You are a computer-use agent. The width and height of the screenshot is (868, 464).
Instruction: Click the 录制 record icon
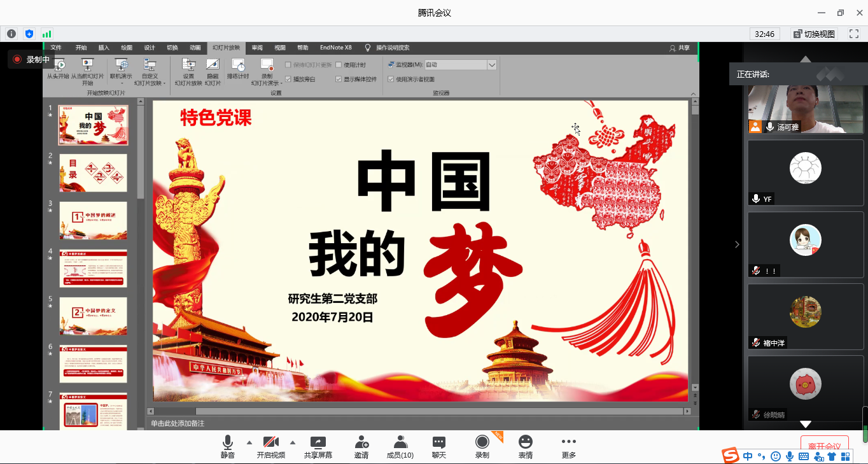coord(482,442)
